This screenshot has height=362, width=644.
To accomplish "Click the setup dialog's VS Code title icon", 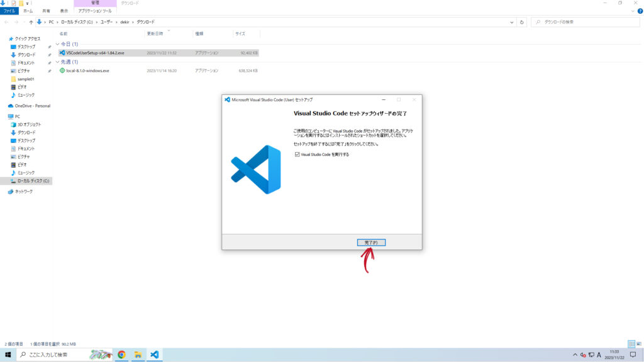I will [x=227, y=100].
